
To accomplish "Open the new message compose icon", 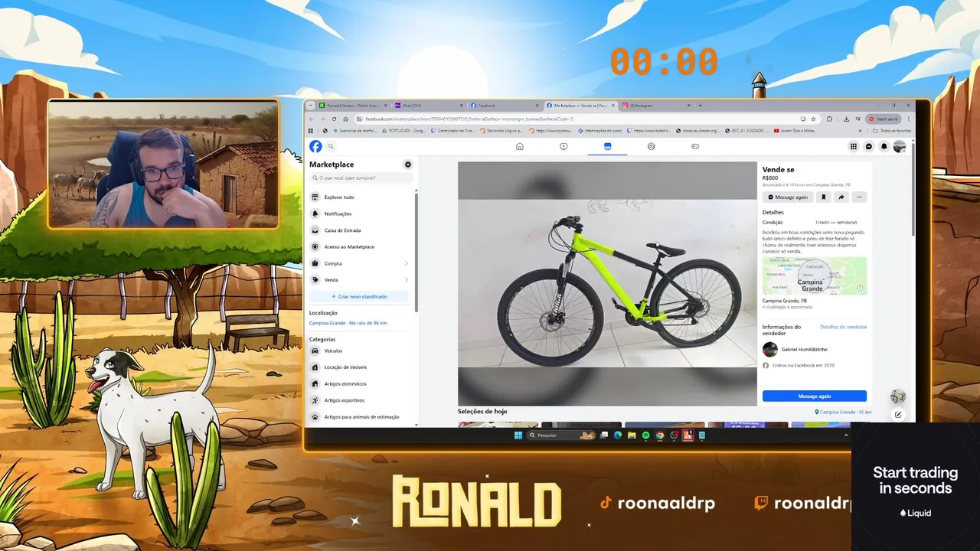I will [898, 415].
